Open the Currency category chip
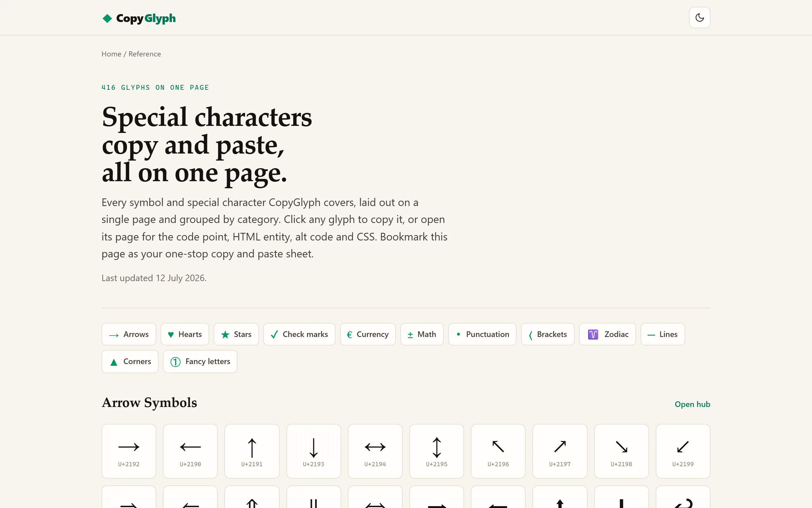The width and height of the screenshot is (812, 508). (x=368, y=334)
